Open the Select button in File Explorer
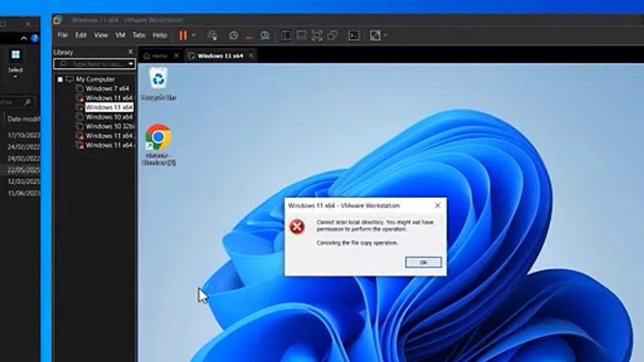 pyautogui.click(x=16, y=63)
